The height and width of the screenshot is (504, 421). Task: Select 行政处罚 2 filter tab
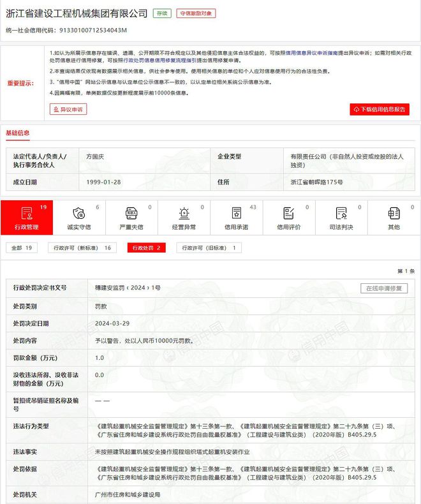point(147,248)
